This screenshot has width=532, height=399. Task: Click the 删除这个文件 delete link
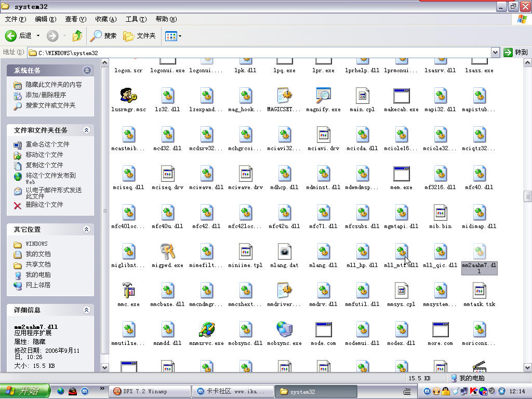pos(44,205)
